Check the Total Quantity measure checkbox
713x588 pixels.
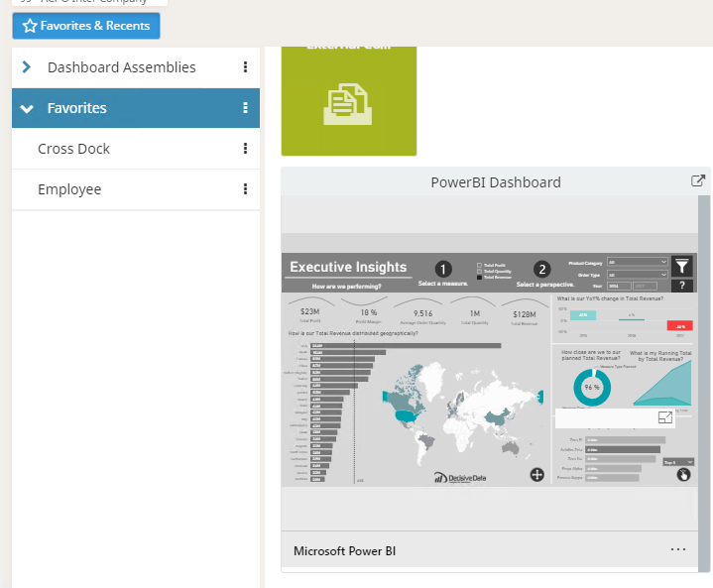click(479, 271)
